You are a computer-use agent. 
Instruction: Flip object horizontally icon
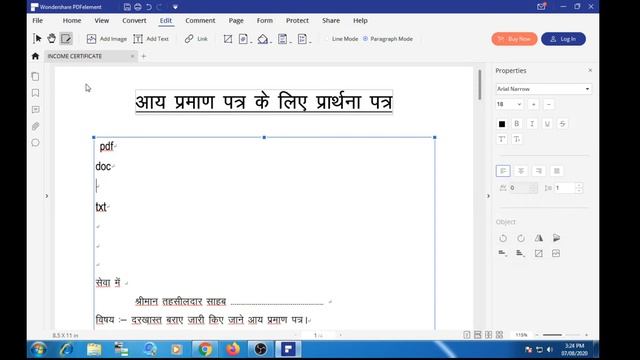click(539, 238)
